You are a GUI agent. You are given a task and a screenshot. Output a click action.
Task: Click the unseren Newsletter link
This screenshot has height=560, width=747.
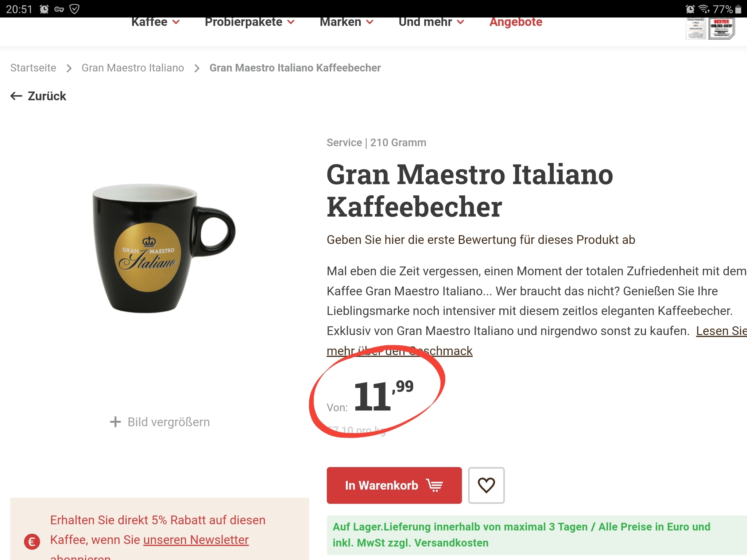[x=196, y=540]
